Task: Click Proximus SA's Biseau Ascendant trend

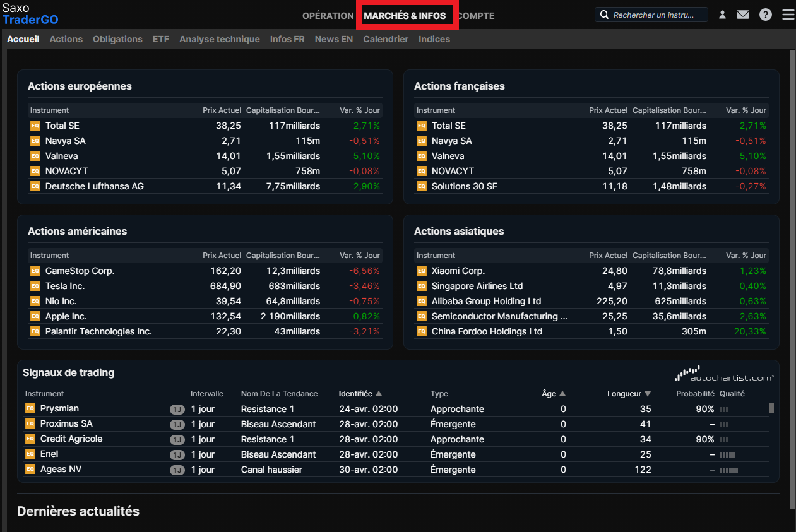Action: coord(278,424)
